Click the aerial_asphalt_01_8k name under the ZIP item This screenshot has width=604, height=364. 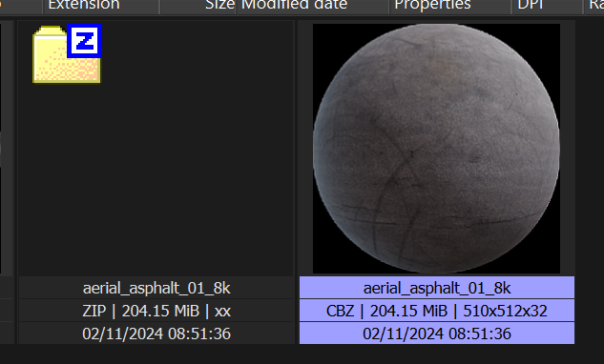[x=156, y=288]
